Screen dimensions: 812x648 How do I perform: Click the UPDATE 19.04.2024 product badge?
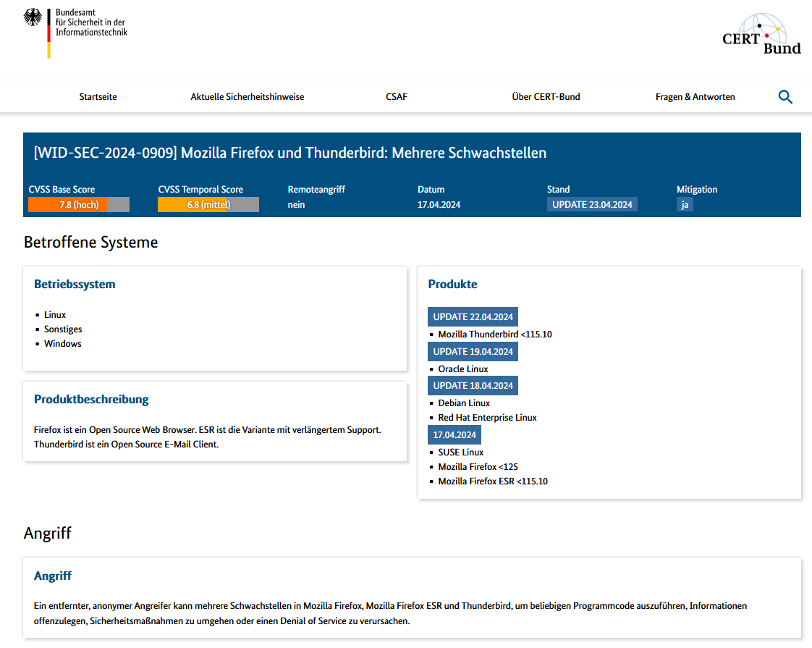tap(473, 352)
